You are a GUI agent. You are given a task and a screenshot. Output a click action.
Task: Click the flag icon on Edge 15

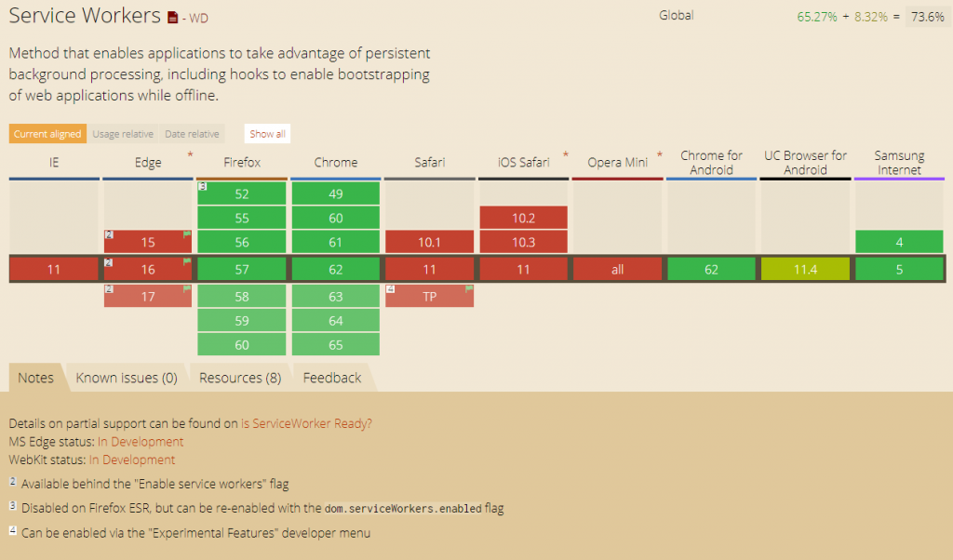tap(186, 234)
